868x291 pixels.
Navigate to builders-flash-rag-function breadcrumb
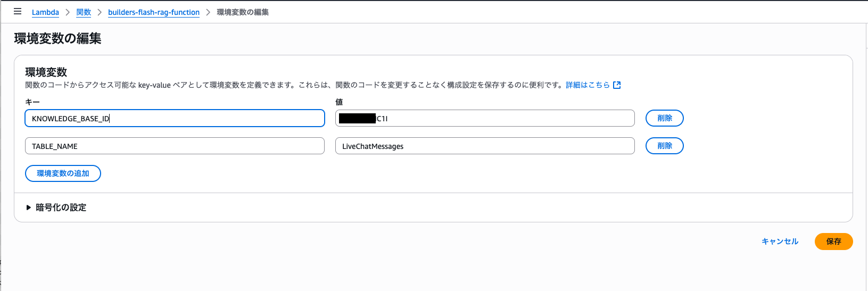(x=153, y=12)
